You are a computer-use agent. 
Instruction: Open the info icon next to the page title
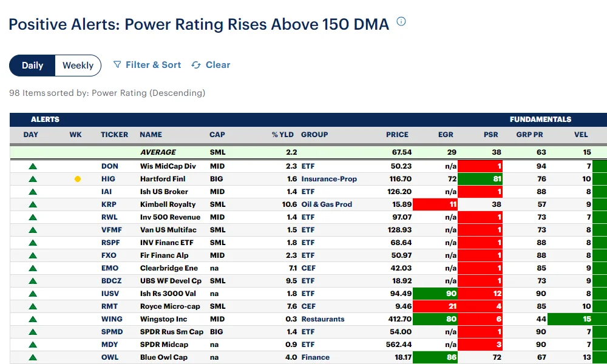coord(401,22)
